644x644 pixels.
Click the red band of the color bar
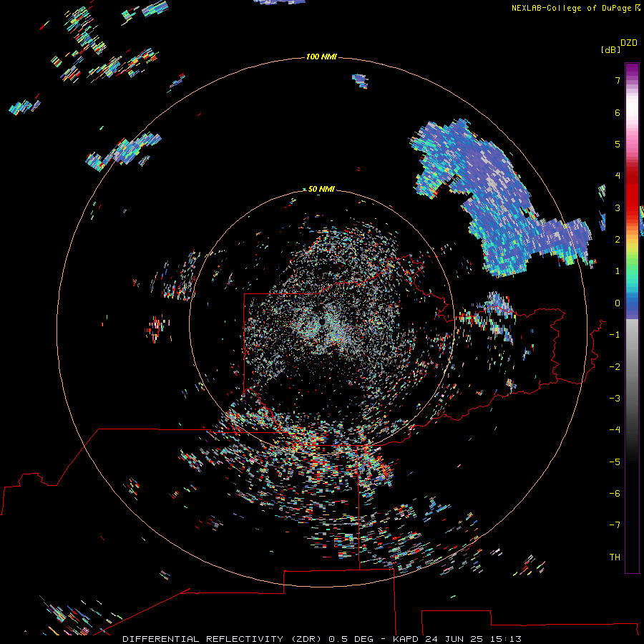pos(632,193)
